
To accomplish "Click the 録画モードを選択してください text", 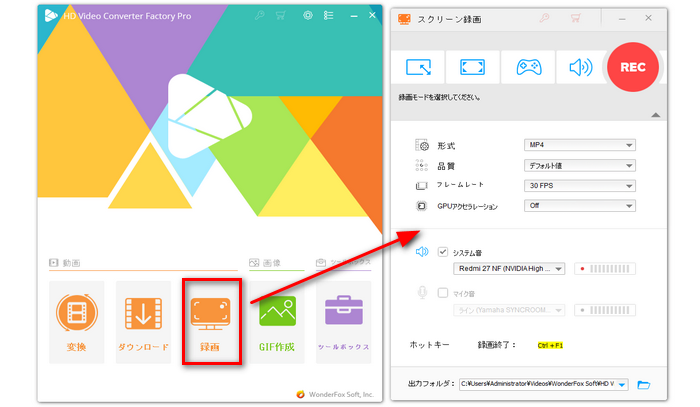I will click(x=439, y=97).
